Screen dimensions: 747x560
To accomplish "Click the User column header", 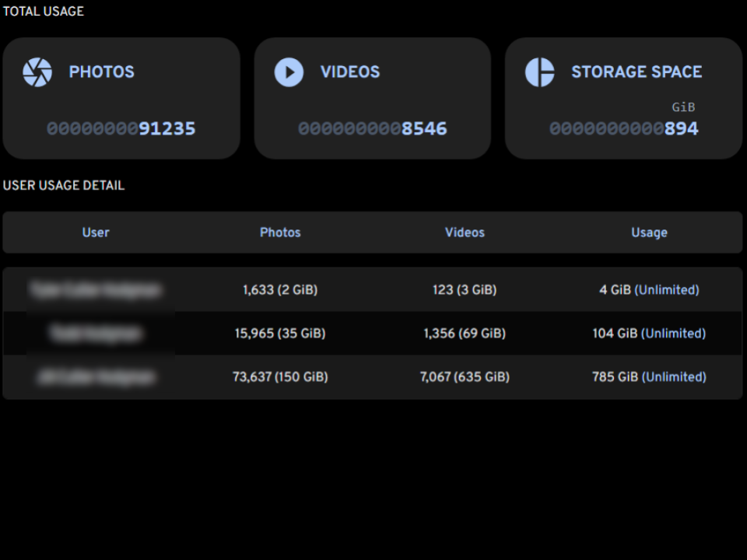I will [x=96, y=233].
